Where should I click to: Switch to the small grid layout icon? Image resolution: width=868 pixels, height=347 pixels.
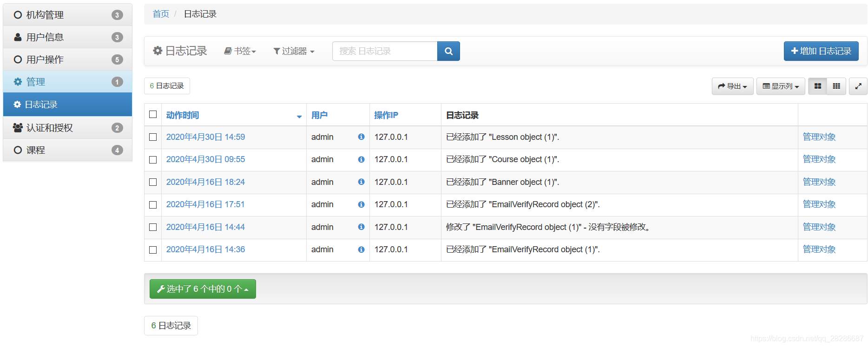click(x=836, y=86)
